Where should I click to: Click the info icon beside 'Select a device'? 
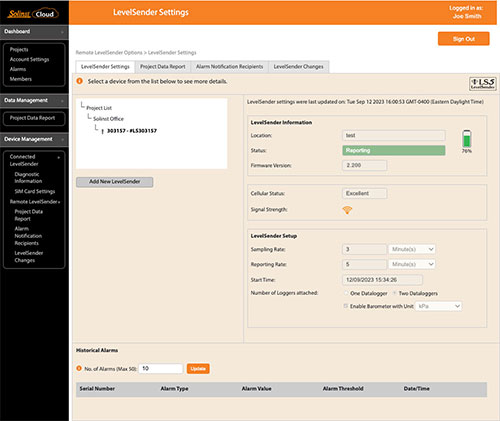click(79, 81)
